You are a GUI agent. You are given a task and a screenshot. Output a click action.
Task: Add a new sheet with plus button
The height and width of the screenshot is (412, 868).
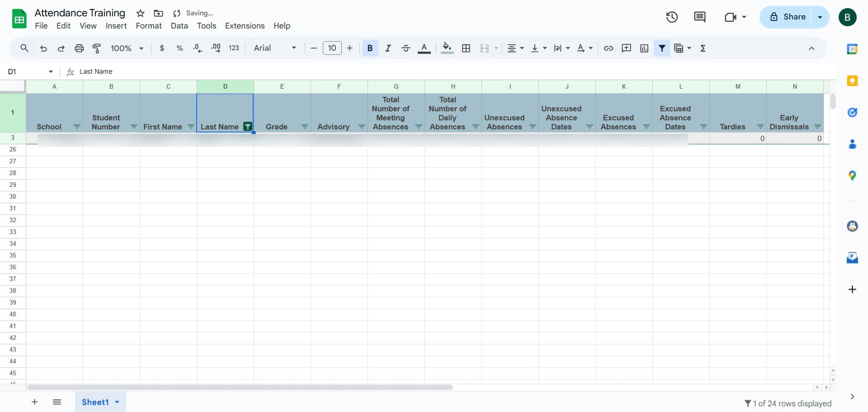pyautogui.click(x=34, y=402)
